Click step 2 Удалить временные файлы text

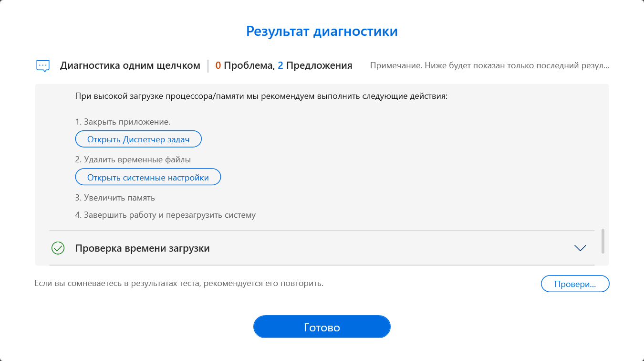(x=133, y=159)
